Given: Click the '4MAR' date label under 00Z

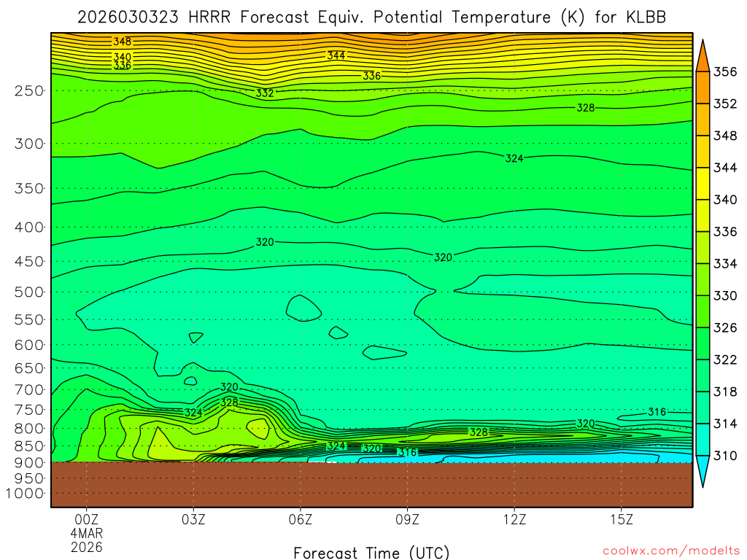Looking at the screenshot, I should click(87, 533).
